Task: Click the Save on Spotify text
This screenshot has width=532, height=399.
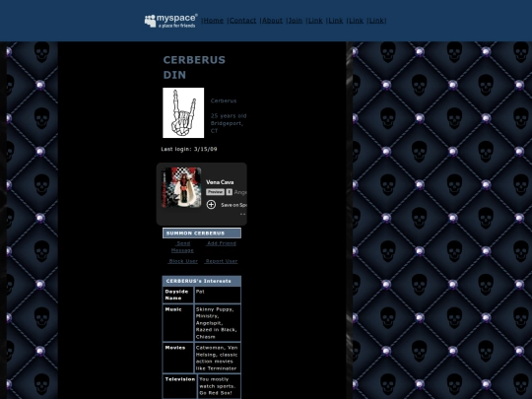Action: pyautogui.click(x=233, y=205)
